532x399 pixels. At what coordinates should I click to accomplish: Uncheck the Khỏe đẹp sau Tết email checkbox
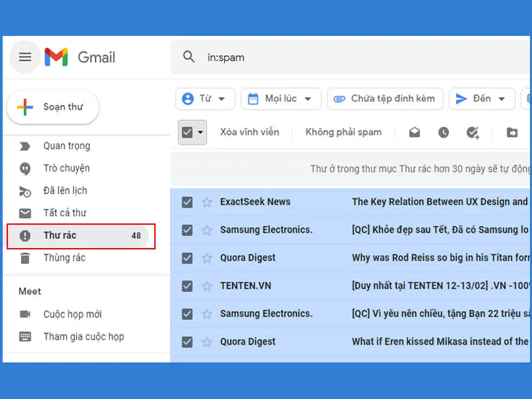[188, 230]
